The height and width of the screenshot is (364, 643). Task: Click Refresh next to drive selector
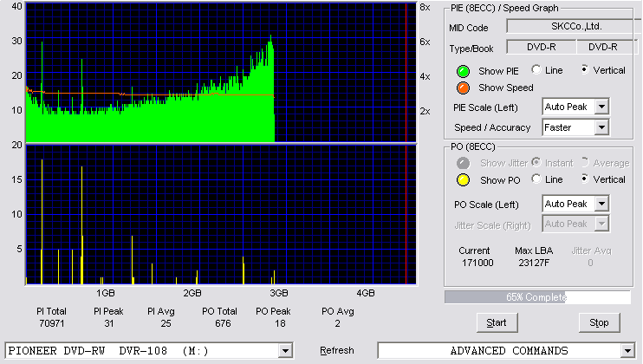(x=337, y=350)
